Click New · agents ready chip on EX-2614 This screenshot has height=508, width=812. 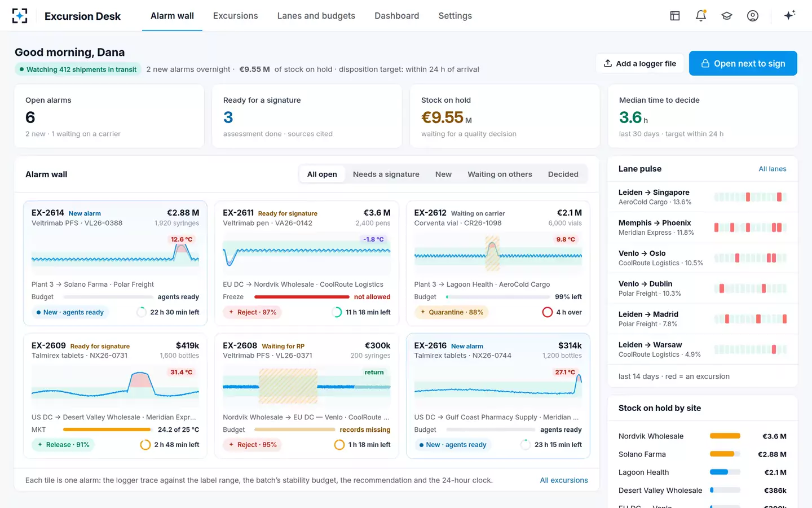coord(70,312)
